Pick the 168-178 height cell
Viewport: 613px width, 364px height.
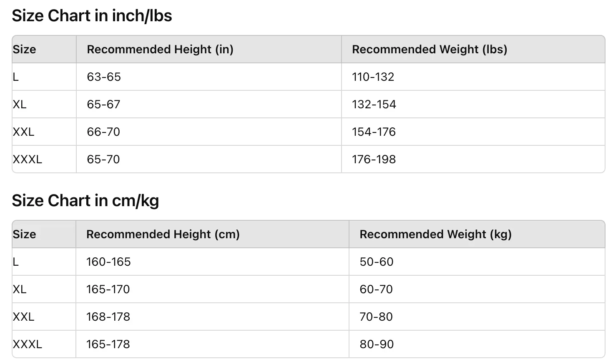[108, 317]
